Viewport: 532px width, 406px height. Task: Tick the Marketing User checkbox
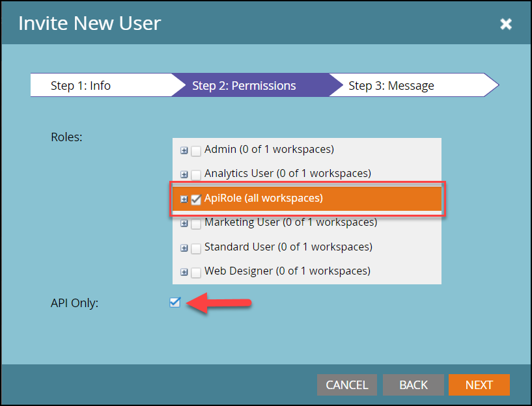pyautogui.click(x=196, y=223)
